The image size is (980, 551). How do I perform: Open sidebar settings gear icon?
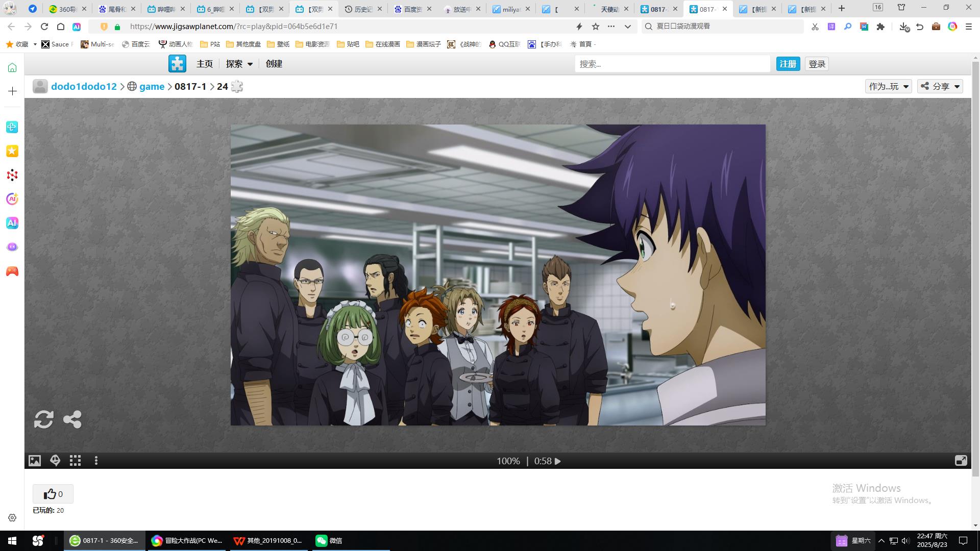click(x=12, y=518)
